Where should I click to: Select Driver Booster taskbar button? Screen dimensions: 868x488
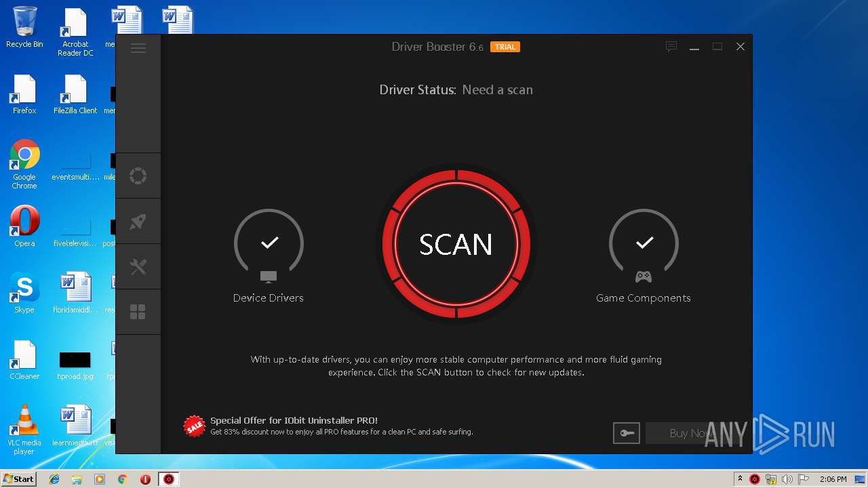(x=169, y=479)
